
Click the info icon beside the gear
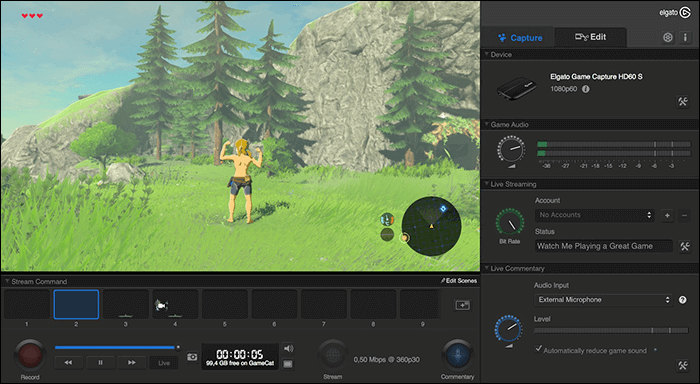pos(685,38)
